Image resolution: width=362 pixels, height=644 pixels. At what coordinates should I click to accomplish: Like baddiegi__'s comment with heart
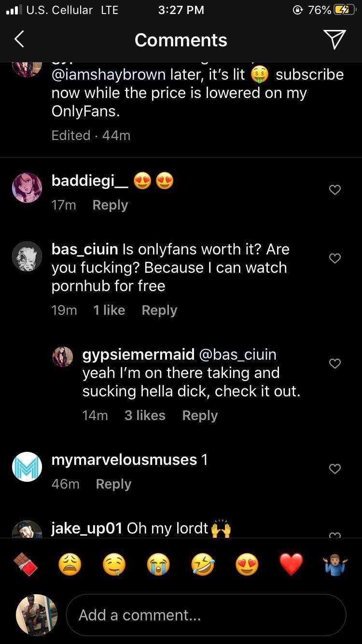334,190
